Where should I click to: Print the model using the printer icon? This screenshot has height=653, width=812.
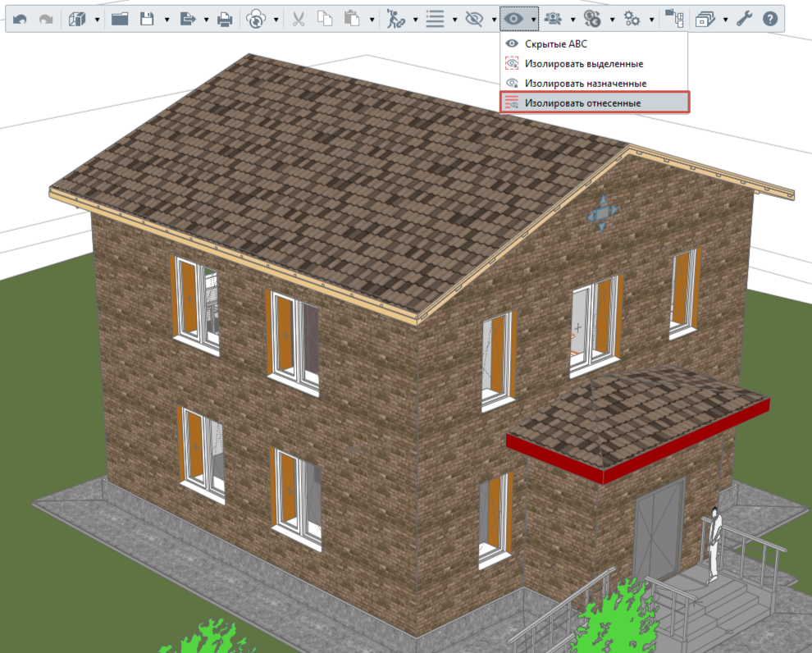(225, 20)
